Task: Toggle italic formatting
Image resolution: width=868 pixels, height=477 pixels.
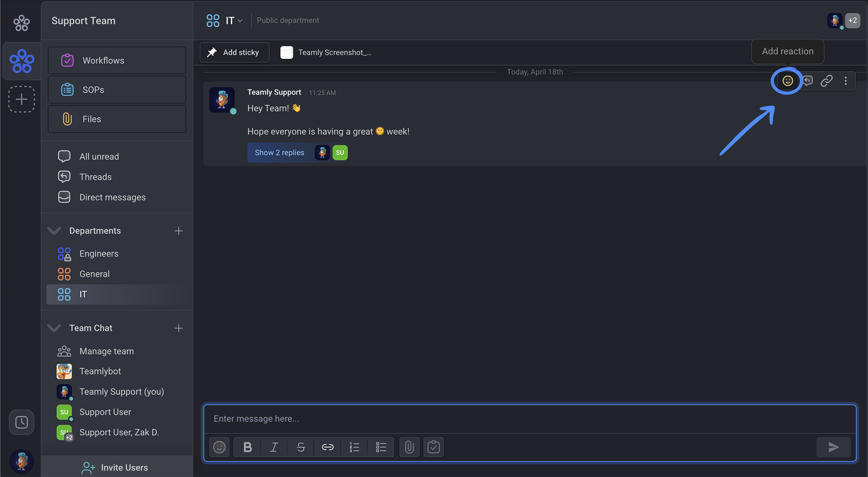Action: click(x=274, y=447)
